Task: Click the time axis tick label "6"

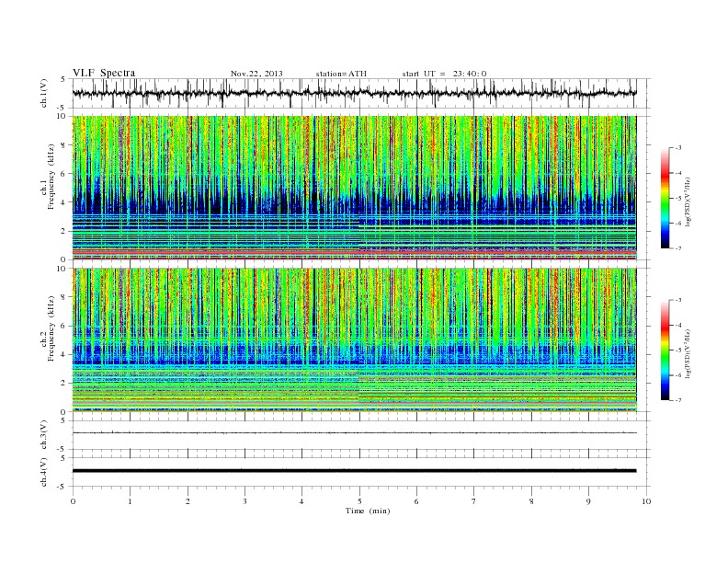Action: pos(416,501)
